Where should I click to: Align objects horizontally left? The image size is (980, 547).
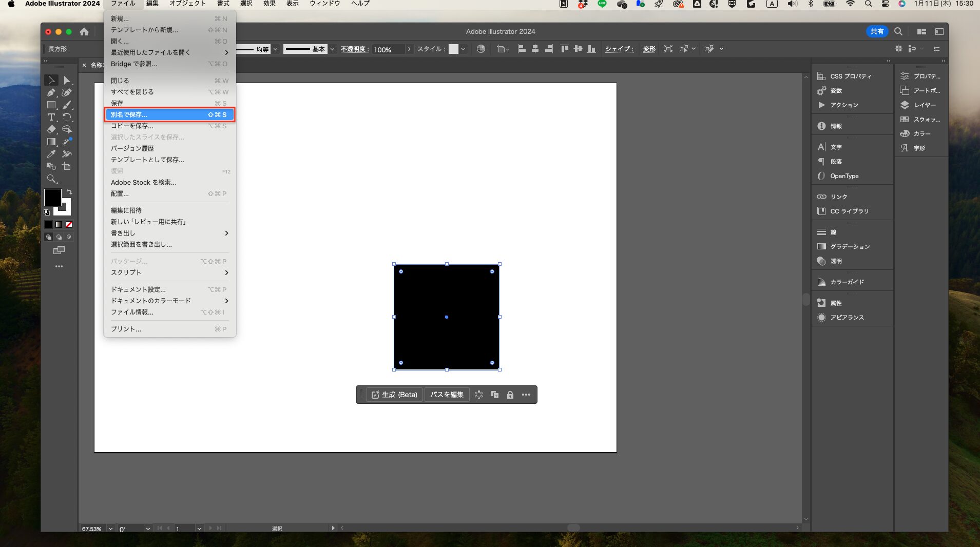tap(522, 49)
